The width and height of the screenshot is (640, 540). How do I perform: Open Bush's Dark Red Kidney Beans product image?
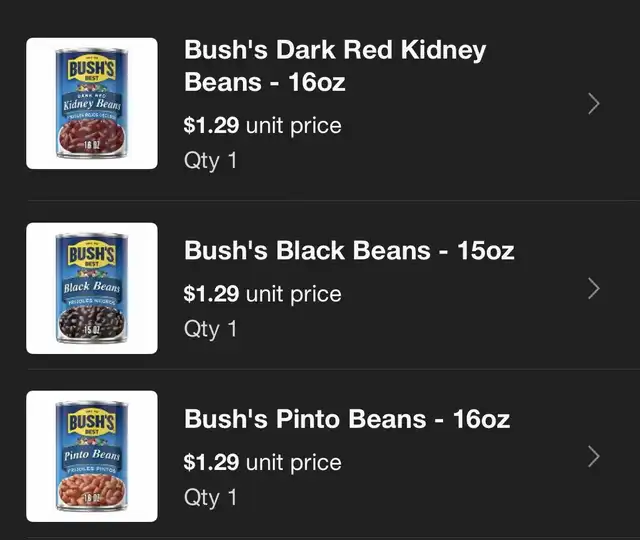click(x=91, y=103)
